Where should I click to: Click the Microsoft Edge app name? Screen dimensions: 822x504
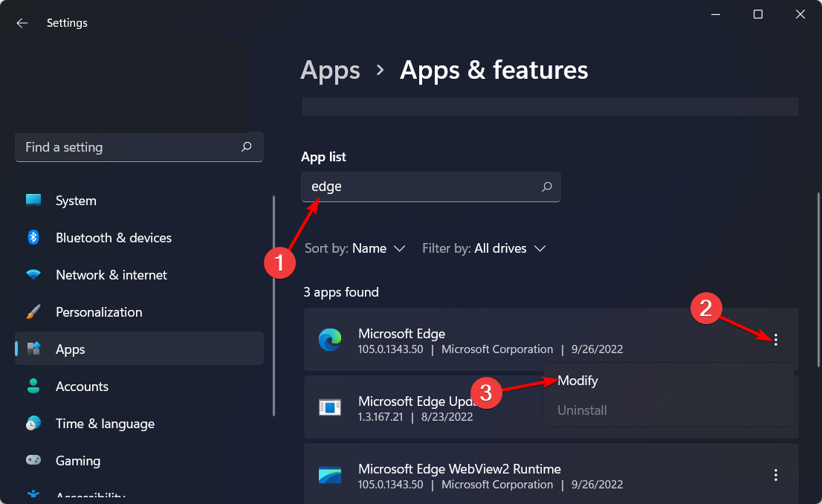[401, 334]
